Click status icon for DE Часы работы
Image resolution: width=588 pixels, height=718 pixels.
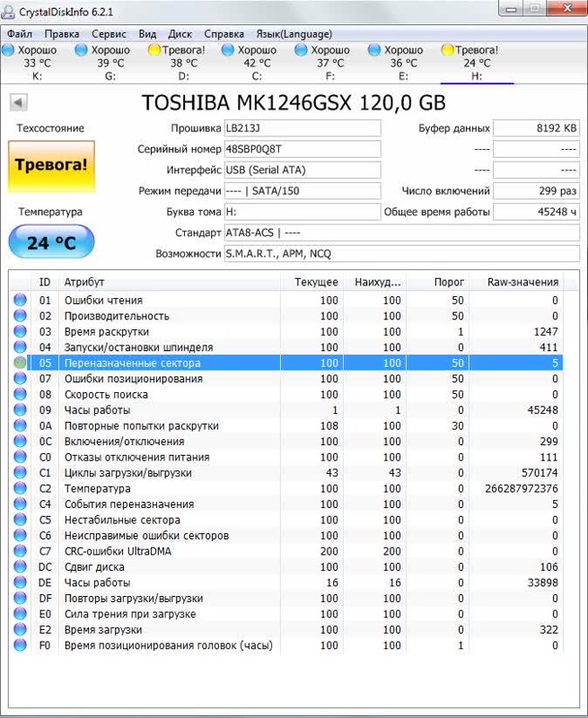tap(20, 582)
